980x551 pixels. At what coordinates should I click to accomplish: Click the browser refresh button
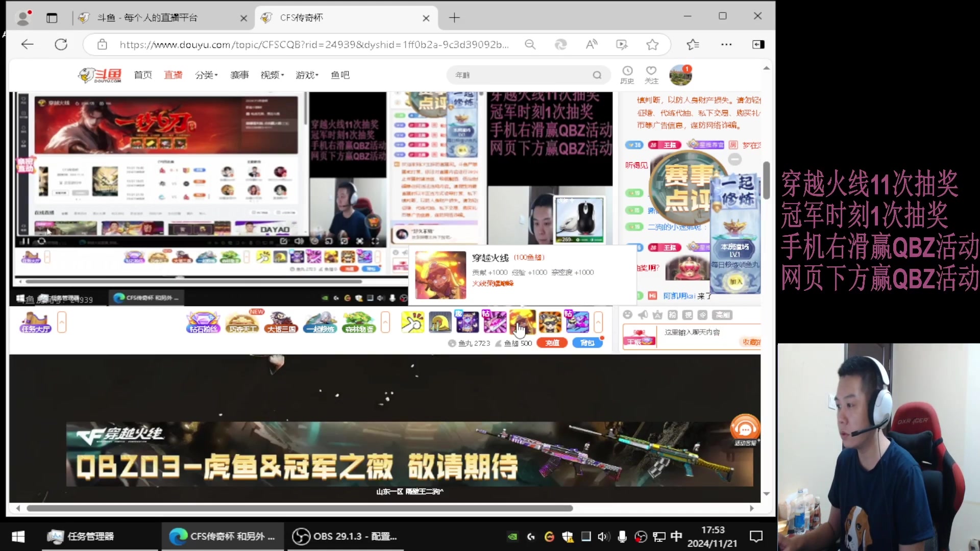tap(61, 44)
